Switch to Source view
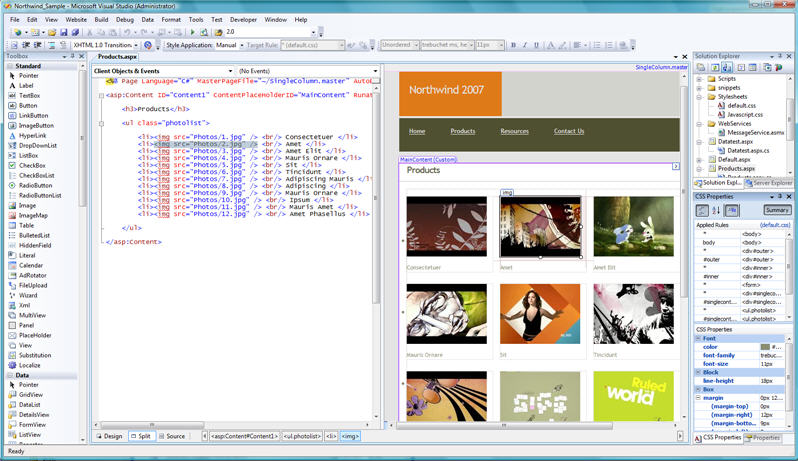This screenshot has height=461, width=798. tap(172, 436)
